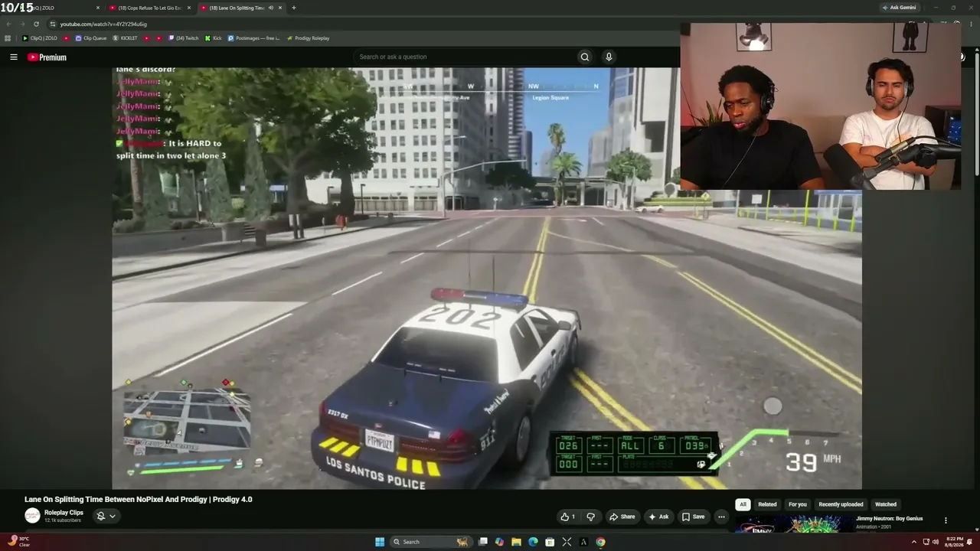Select the Lane On Splitting Time tab

point(241,8)
